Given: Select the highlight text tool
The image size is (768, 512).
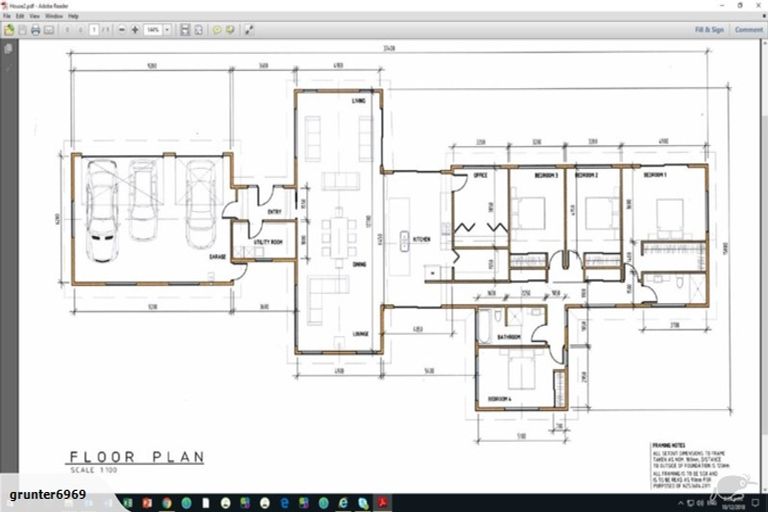Looking at the screenshot, I should (x=229, y=30).
